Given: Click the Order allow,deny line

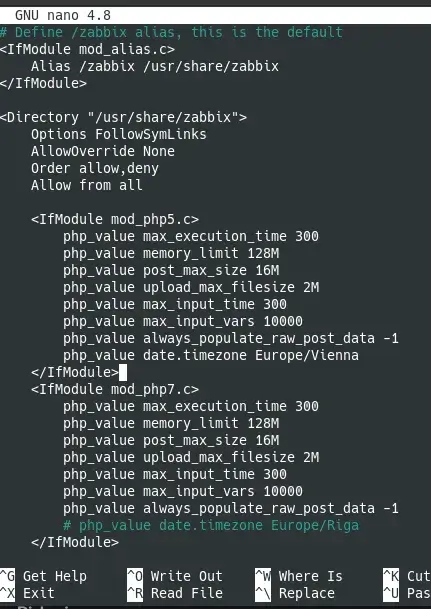Looking at the screenshot, I should point(95,169).
